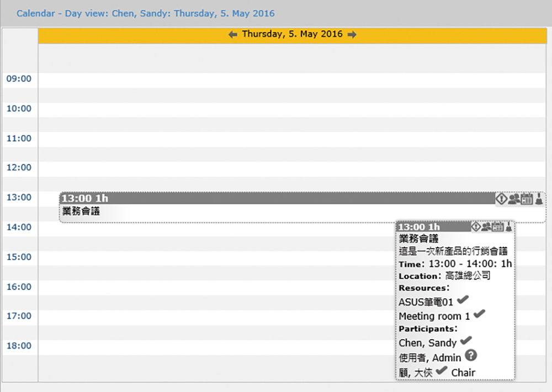Click bell reminder icon in popup header
Viewport: 552px width, 392px height.
(509, 227)
